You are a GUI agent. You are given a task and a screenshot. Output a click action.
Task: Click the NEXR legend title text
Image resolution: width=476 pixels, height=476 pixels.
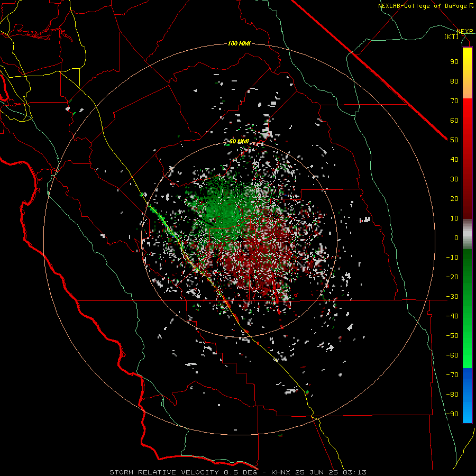[465, 31]
